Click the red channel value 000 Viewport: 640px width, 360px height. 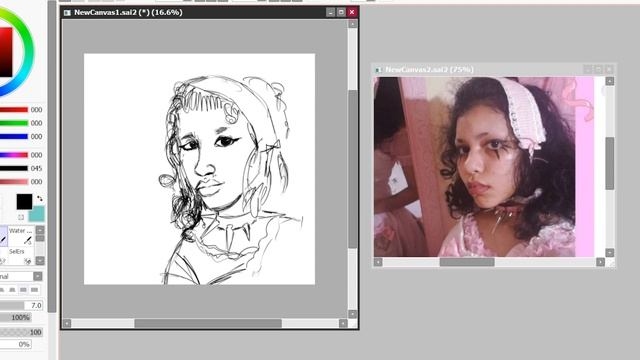[x=36, y=110]
